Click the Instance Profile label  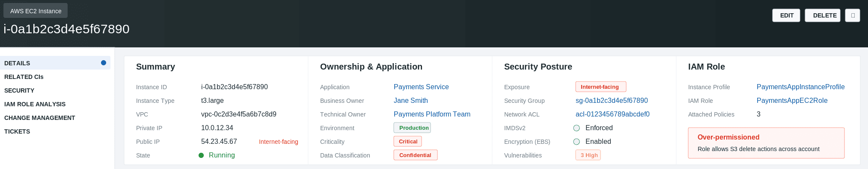pos(709,87)
